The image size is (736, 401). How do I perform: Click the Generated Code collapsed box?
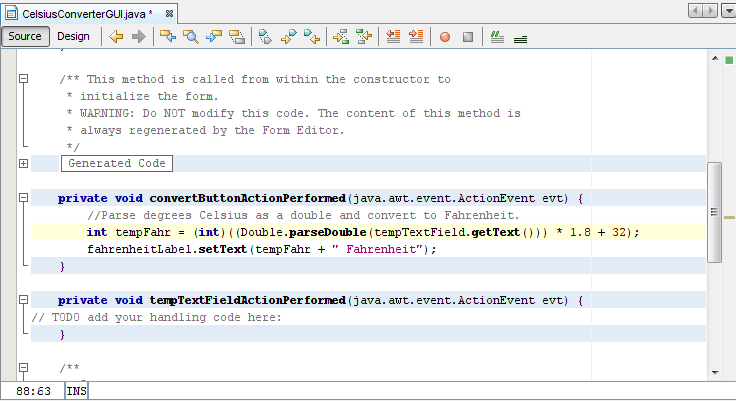(116, 163)
